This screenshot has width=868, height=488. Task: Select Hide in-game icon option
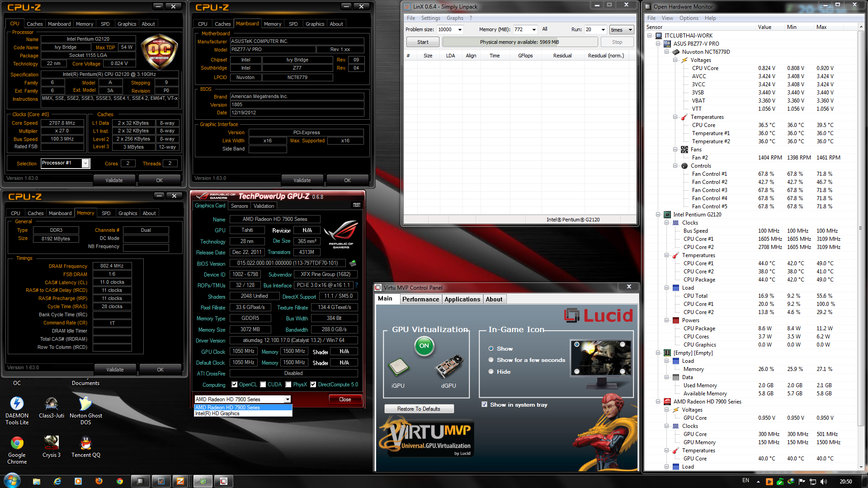click(491, 371)
